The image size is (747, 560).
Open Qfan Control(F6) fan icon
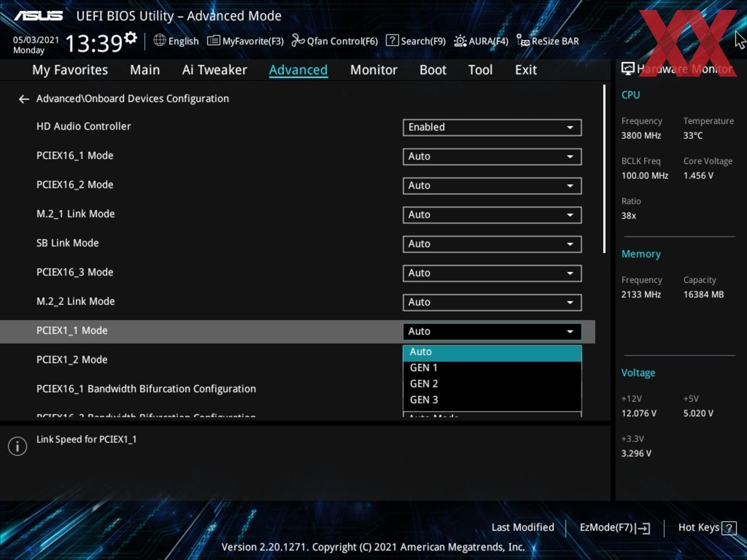[298, 40]
